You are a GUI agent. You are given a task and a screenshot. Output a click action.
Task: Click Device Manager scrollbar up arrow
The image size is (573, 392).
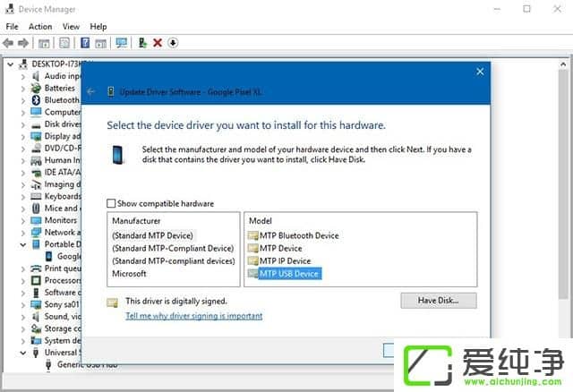coord(563,64)
